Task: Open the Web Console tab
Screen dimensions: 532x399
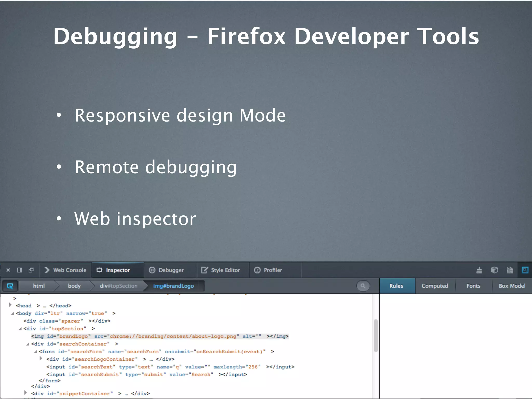Action: (65, 270)
